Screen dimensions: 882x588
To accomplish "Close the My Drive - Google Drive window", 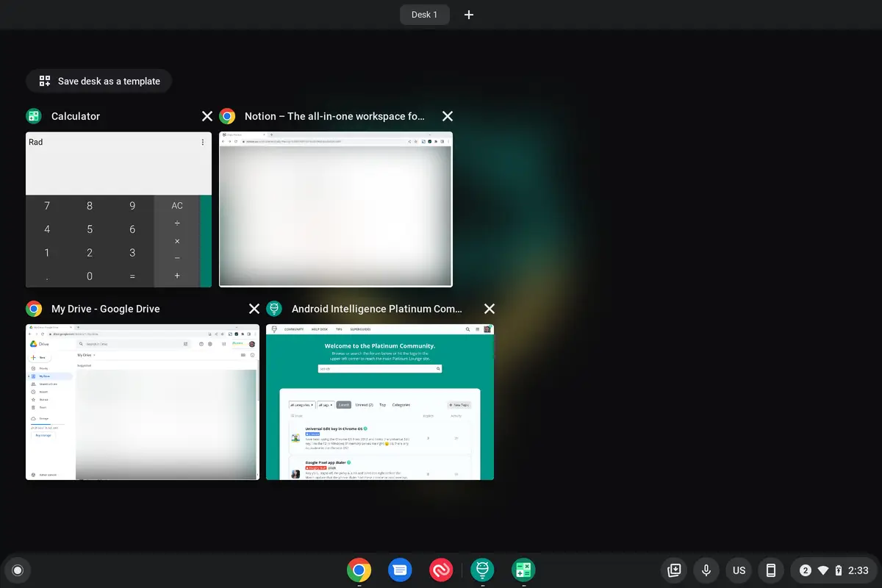I will click(254, 309).
